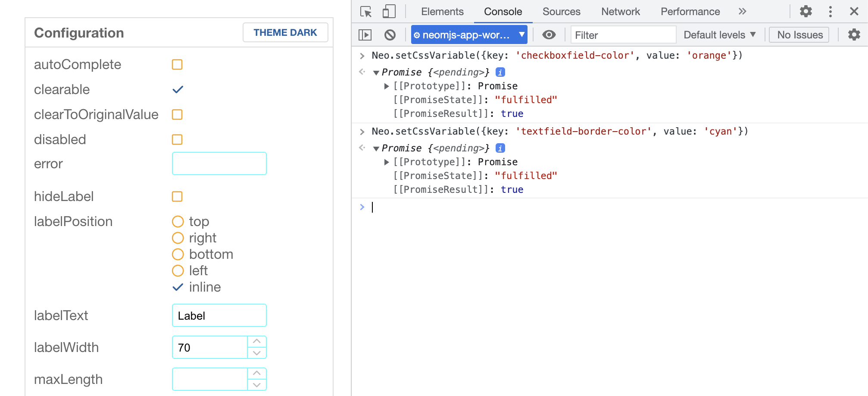Select the top labelPosition radio
868x396 pixels.
click(178, 222)
